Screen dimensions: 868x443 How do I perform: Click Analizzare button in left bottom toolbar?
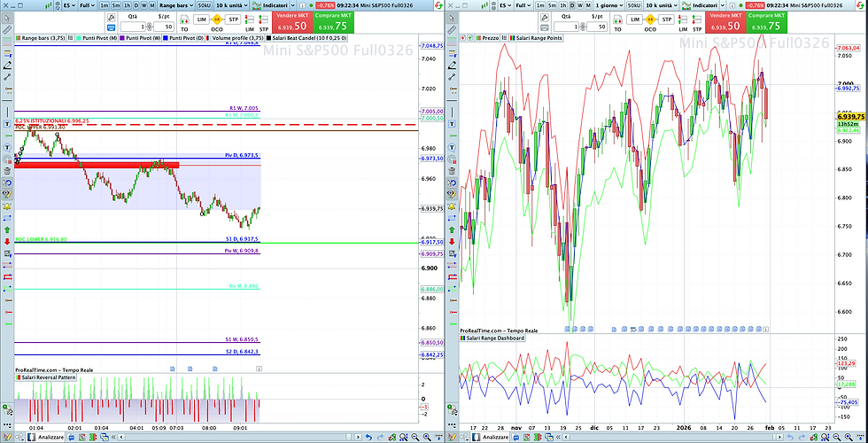point(45,438)
